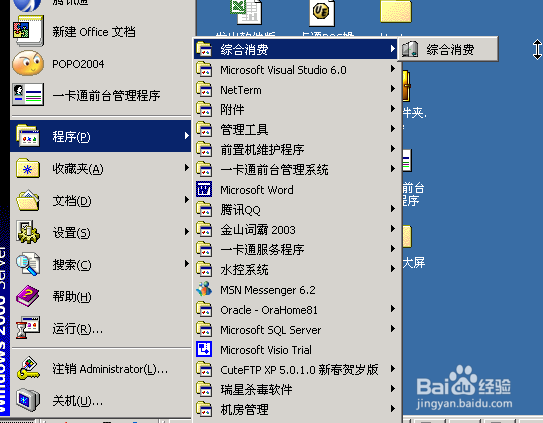Click the folder icon on desktop top right
Image resolution: width=543 pixels, height=423 pixels.
click(x=396, y=11)
